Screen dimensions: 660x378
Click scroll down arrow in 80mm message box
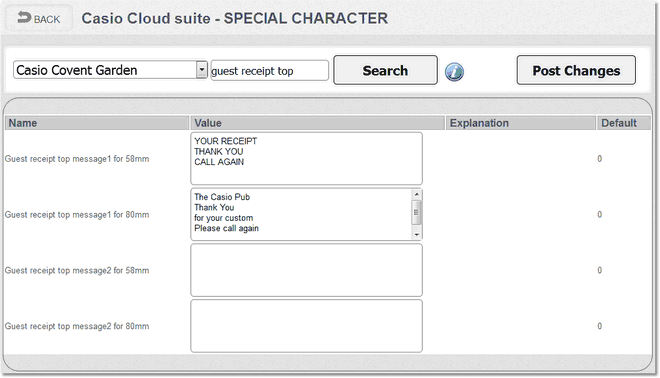tap(416, 234)
